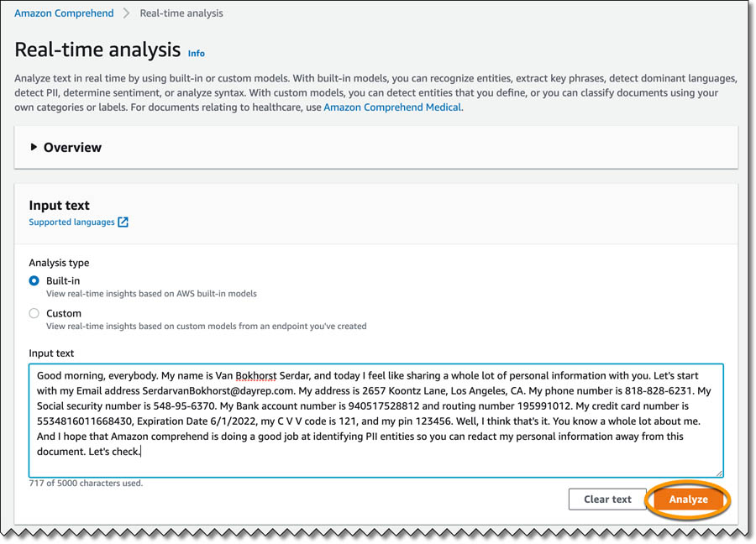Click the Real-time analysis page title
Image resolution: width=756 pixels, height=544 pixels.
click(x=97, y=50)
